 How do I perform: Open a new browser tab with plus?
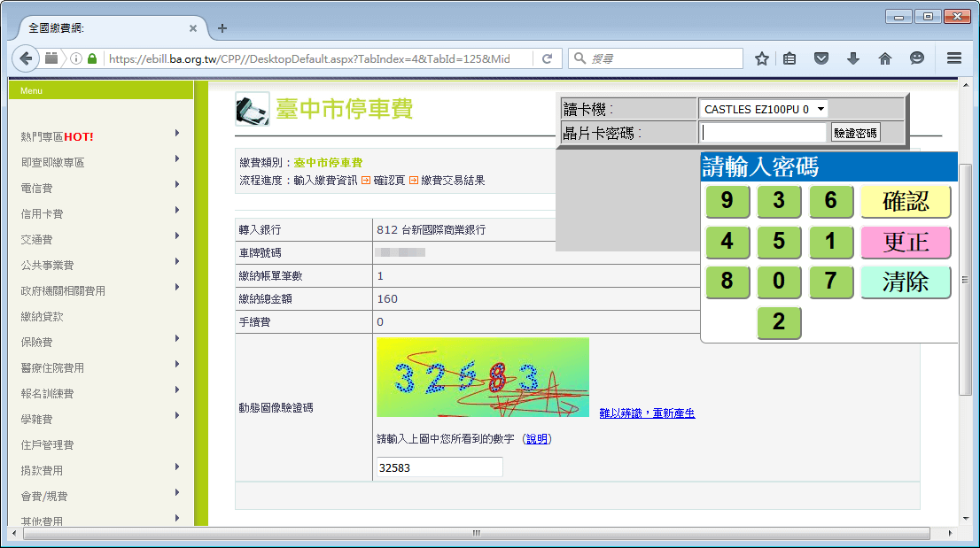pyautogui.click(x=222, y=28)
